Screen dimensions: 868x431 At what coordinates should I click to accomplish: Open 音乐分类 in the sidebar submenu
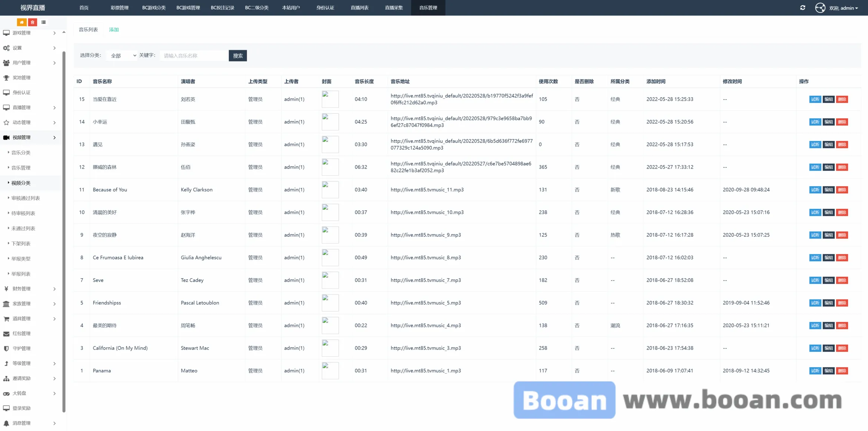coord(21,153)
